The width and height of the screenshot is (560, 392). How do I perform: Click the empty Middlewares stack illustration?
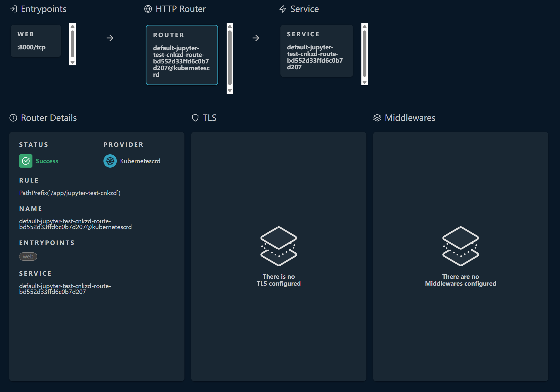(x=460, y=246)
